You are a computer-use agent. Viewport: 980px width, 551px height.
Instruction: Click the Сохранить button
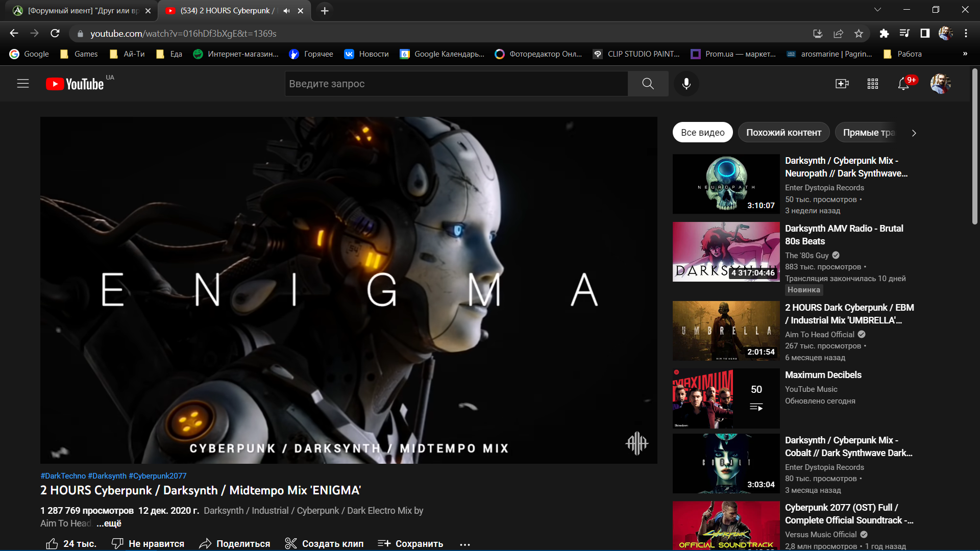(x=410, y=543)
